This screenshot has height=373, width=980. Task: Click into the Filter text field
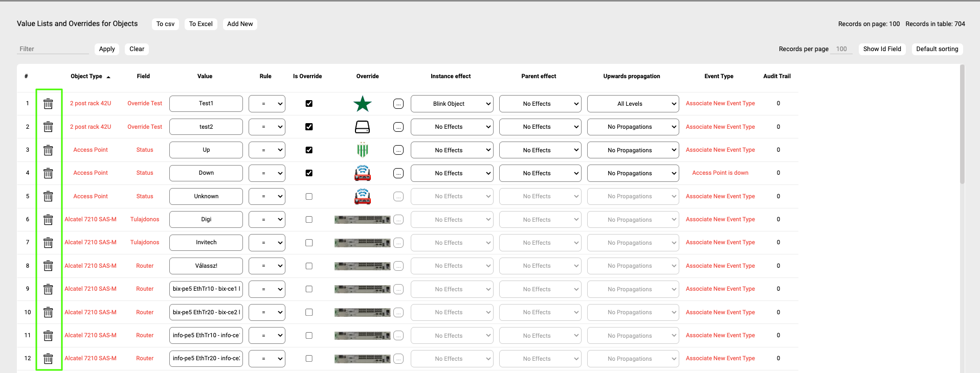(53, 49)
